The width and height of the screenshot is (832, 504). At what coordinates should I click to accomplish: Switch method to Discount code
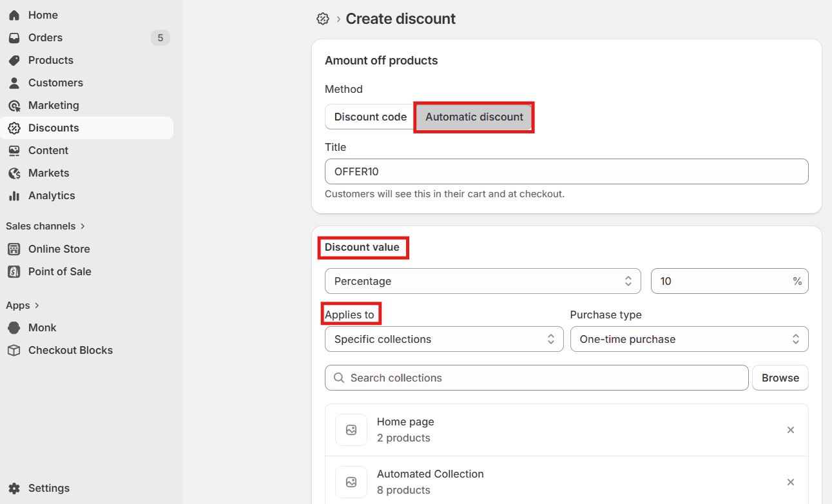[369, 117]
